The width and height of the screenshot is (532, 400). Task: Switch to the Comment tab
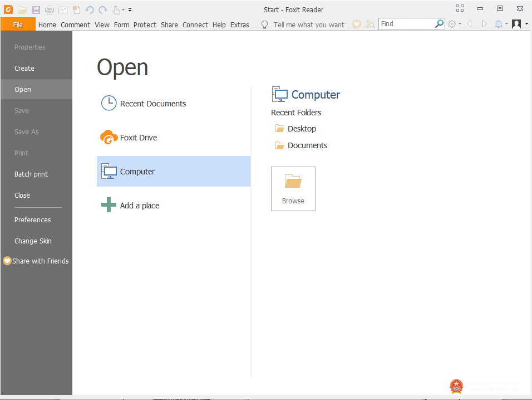(x=75, y=25)
